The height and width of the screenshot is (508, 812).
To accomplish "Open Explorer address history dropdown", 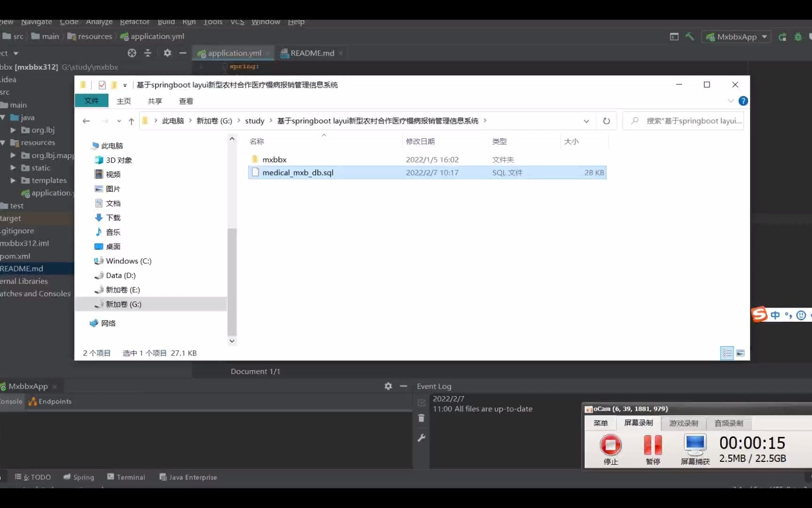I will 586,121.
